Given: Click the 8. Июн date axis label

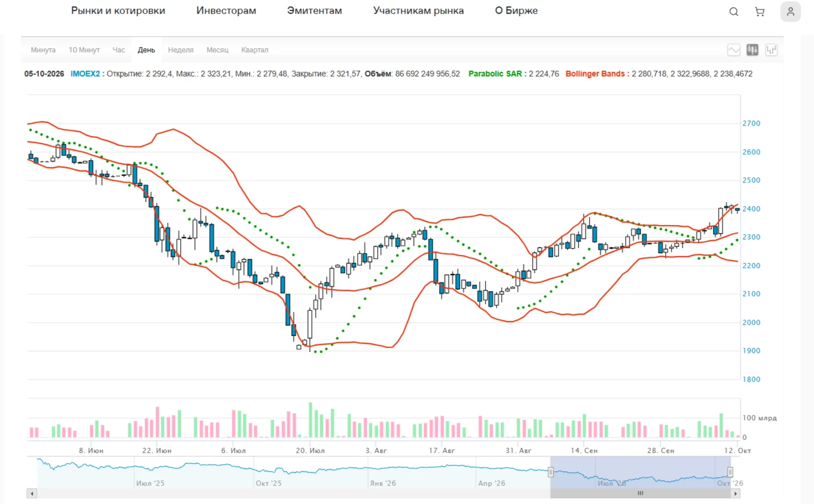Looking at the screenshot, I should click(91, 451).
